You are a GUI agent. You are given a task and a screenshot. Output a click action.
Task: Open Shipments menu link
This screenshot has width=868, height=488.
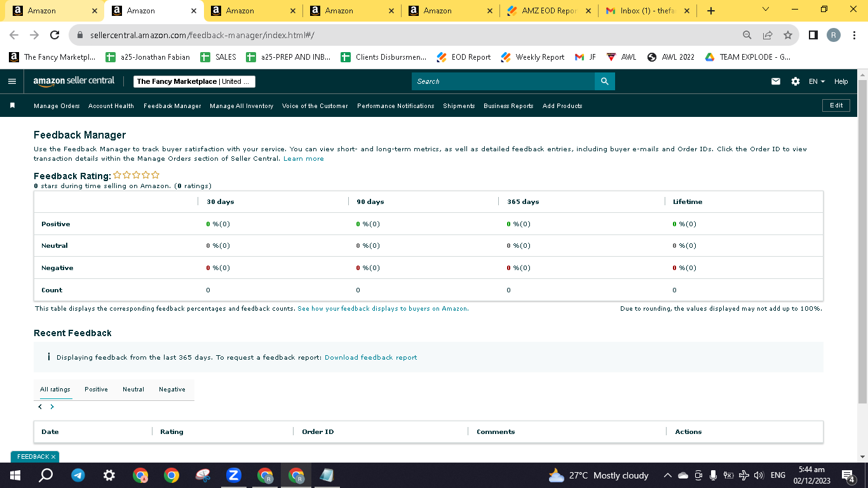(459, 106)
